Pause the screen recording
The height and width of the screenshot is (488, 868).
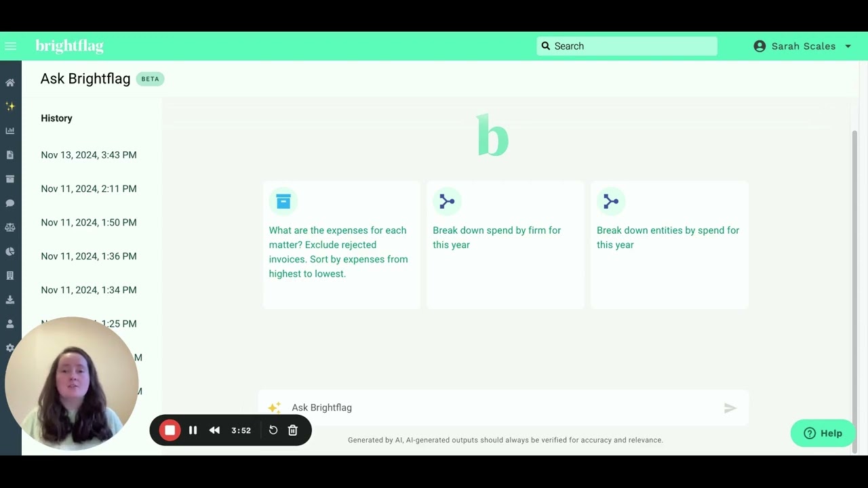(x=193, y=430)
